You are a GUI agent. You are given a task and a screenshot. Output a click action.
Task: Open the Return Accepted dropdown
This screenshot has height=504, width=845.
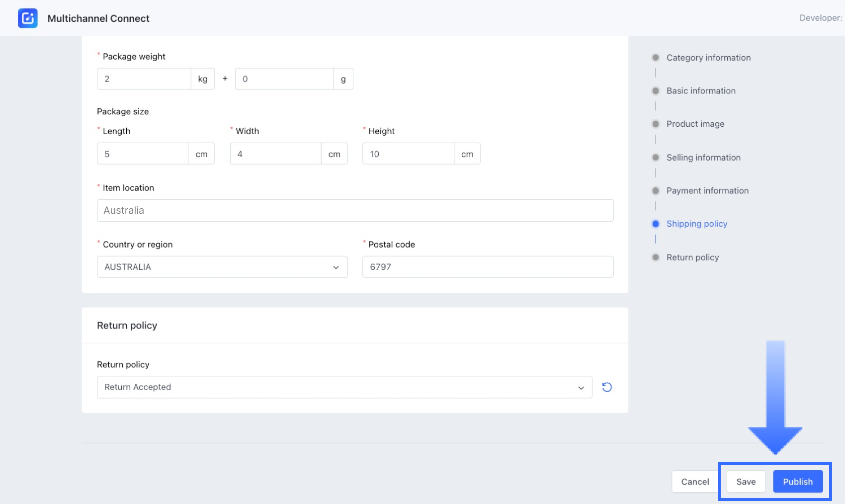tap(344, 387)
